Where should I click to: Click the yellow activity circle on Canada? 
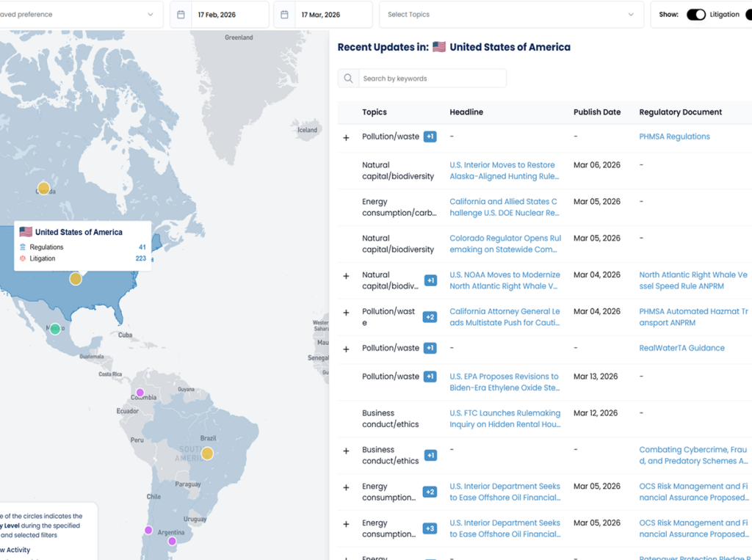click(43, 189)
